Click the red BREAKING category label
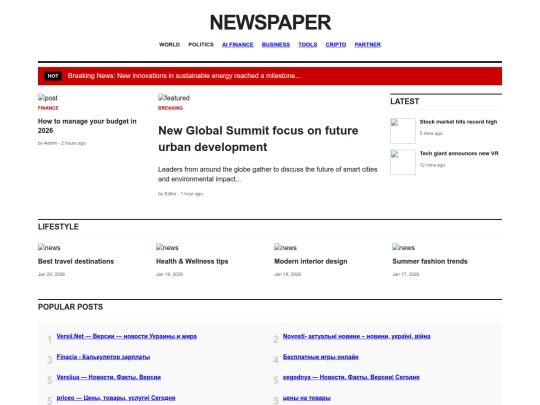The height and width of the screenshot is (405, 540). pyautogui.click(x=170, y=108)
